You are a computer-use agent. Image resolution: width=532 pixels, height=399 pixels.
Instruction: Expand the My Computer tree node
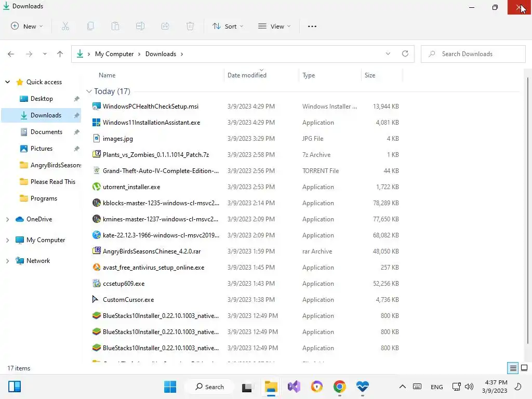pyautogui.click(x=7, y=240)
